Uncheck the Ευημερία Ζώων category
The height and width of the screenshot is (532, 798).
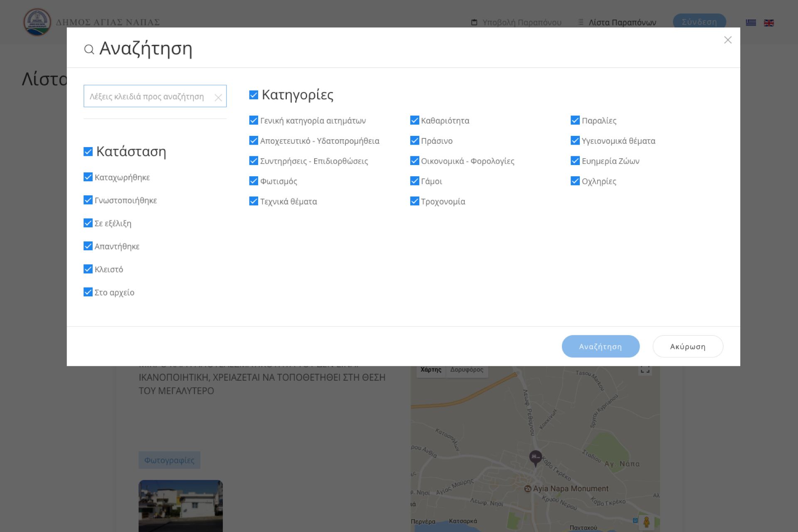point(575,161)
